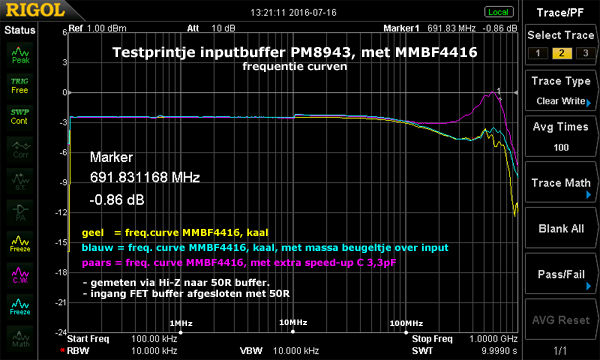Select highlighted trace 2 button
Viewport: 600px width, 360px height.
(561, 53)
